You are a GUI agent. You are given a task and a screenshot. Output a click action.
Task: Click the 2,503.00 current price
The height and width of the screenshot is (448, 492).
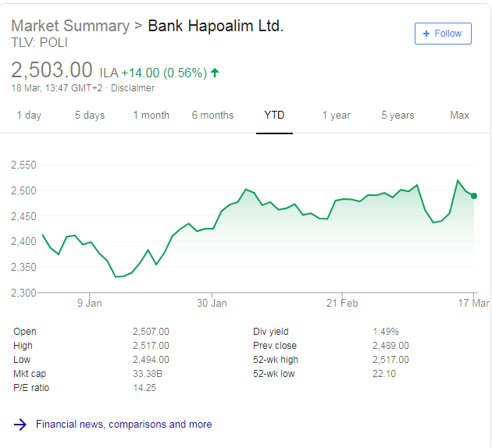52,70
